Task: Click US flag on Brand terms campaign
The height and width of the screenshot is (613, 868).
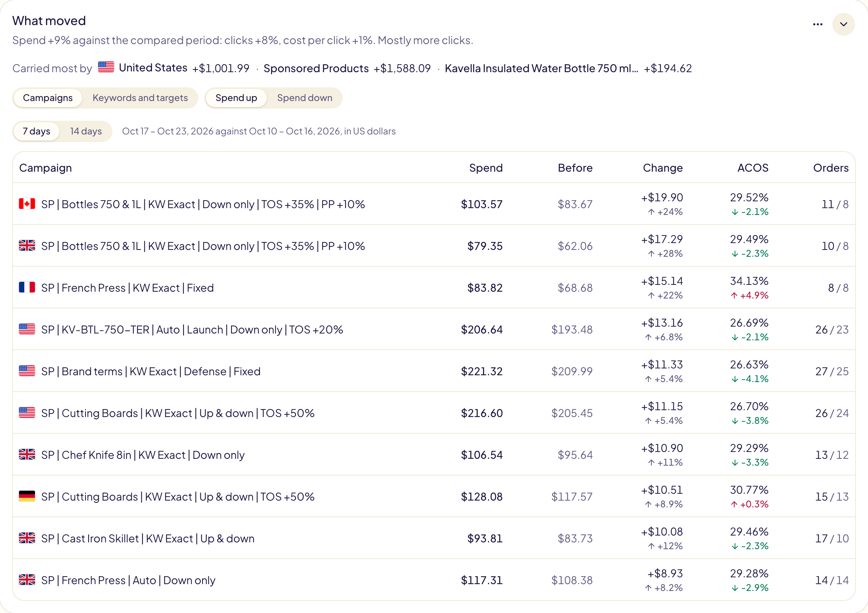Action: 27,371
